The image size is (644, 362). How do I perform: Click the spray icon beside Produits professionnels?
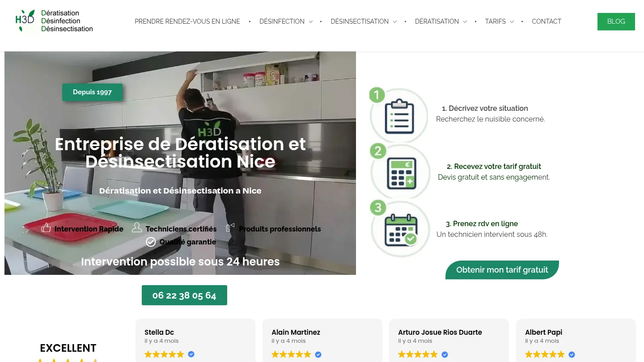230,227
